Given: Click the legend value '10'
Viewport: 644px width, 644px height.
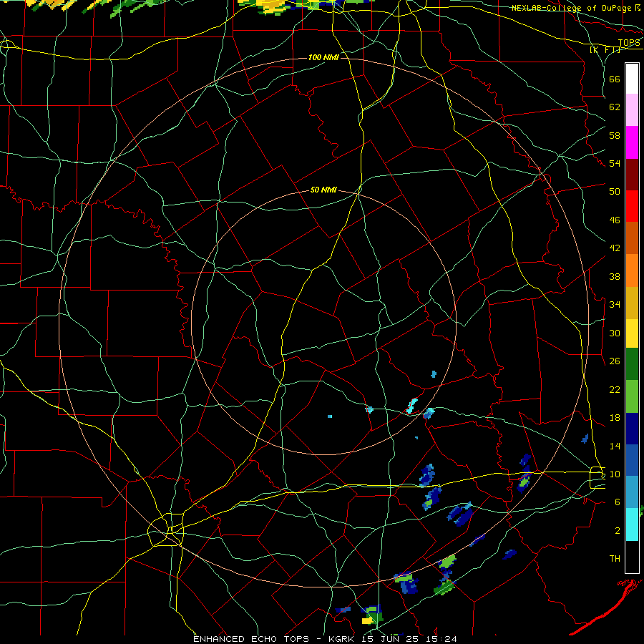Looking at the screenshot, I should (x=615, y=474).
